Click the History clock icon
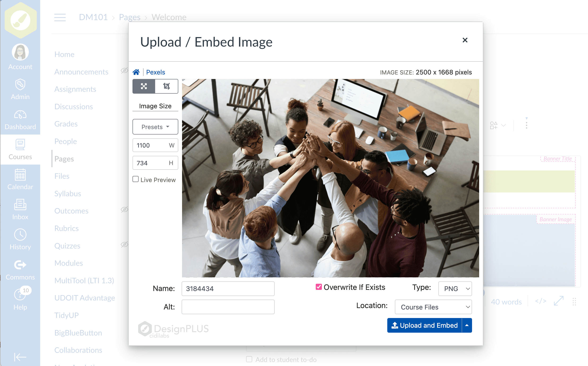Screen dimensions: 588x366 20,235
